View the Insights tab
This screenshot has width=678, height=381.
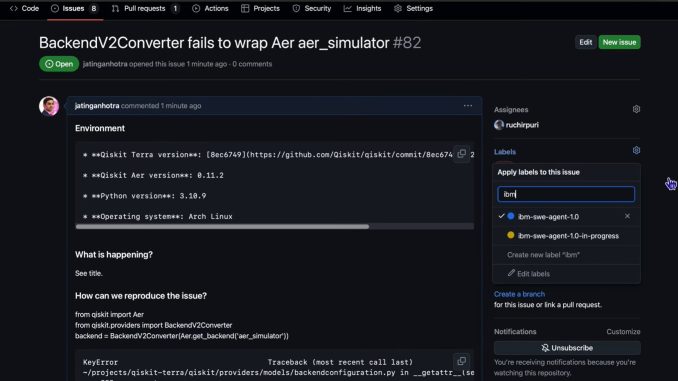362,8
